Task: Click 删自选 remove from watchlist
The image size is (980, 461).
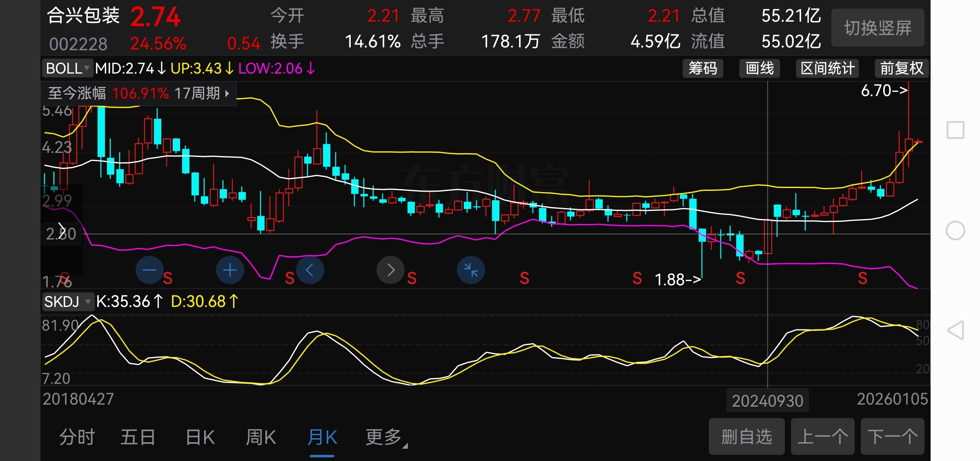Action: (x=746, y=436)
